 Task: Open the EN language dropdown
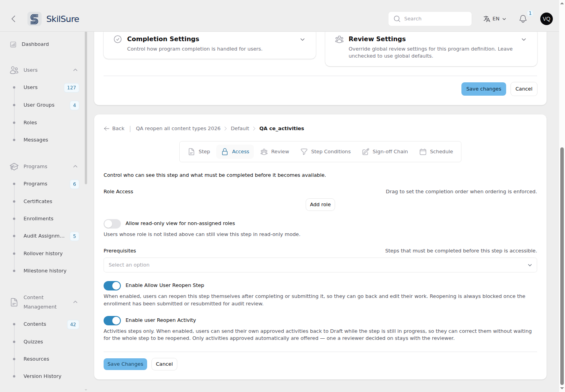point(495,19)
